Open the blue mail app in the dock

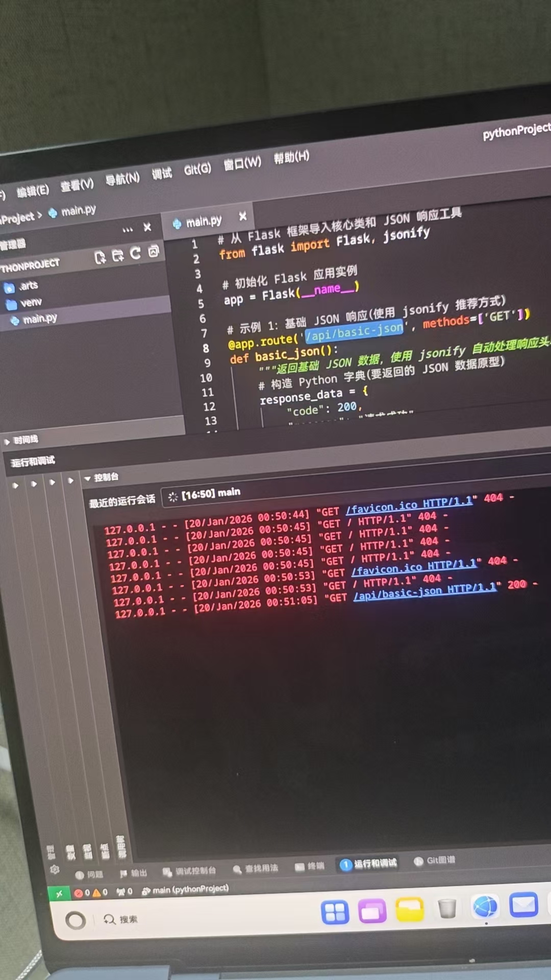(523, 905)
